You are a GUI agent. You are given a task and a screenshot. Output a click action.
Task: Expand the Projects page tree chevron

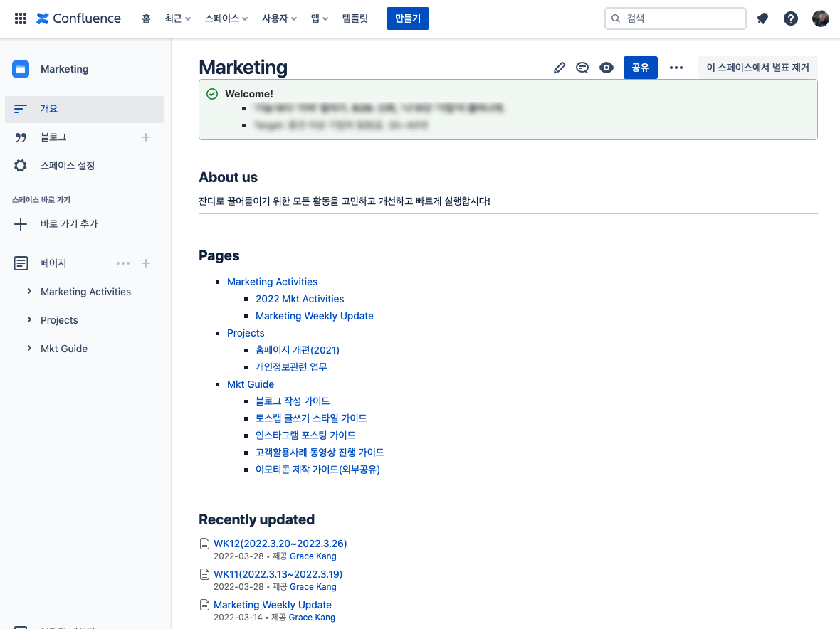(29, 320)
